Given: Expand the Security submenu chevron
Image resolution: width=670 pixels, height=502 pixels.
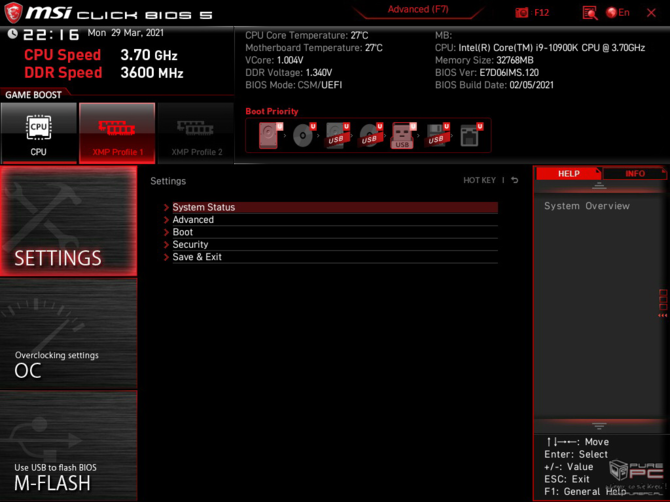Looking at the screenshot, I should pos(167,244).
